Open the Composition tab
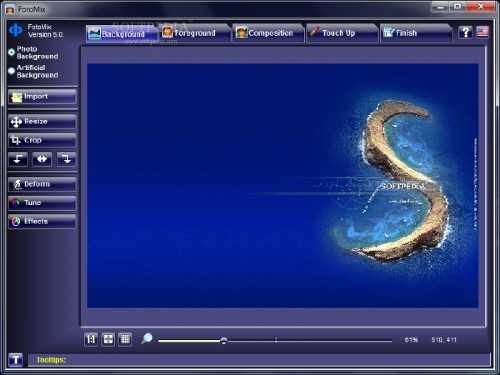500x375 pixels. coord(269,33)
